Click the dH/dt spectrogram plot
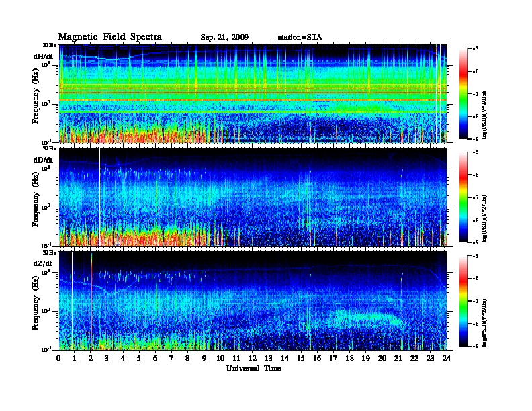This screenshot has height=411, width=532. point(253,93)
